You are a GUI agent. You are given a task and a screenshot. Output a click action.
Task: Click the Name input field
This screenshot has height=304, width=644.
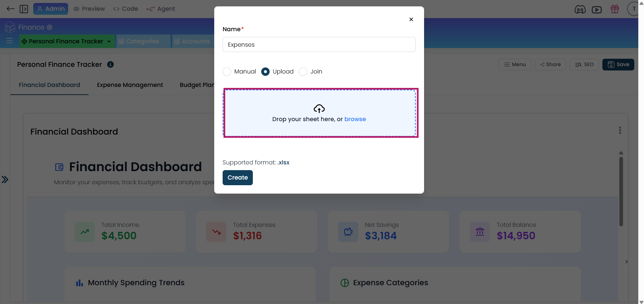coord(319,45)
